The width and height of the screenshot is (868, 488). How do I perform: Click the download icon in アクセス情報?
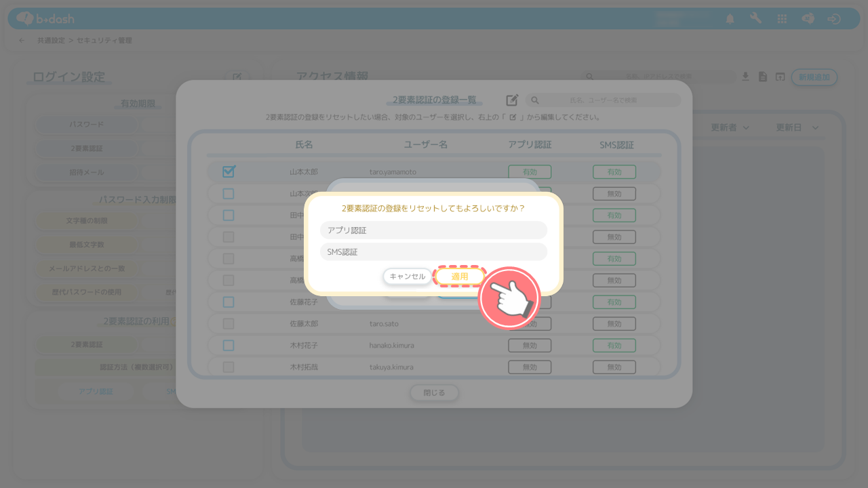click(x=745, y=77)
